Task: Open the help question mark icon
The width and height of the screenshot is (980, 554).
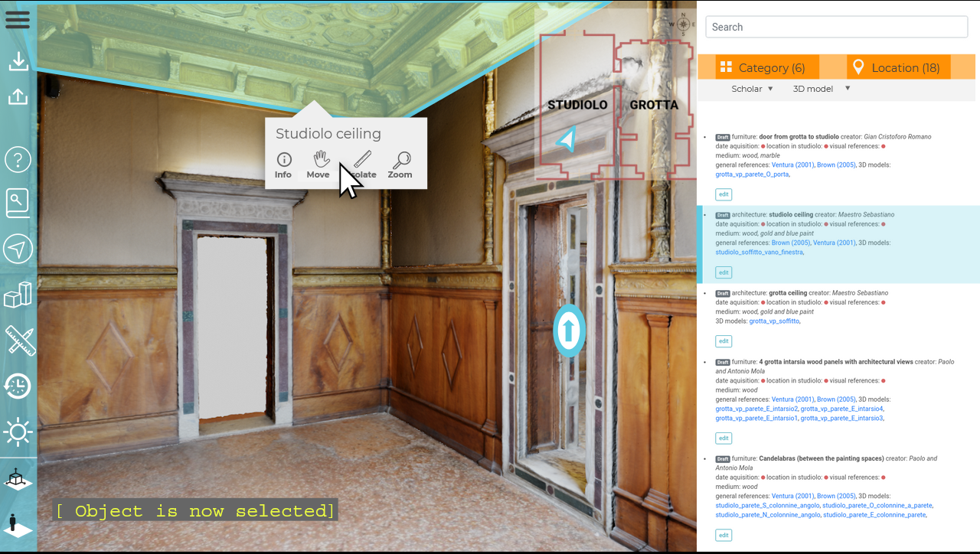Action: pos(18,160)
